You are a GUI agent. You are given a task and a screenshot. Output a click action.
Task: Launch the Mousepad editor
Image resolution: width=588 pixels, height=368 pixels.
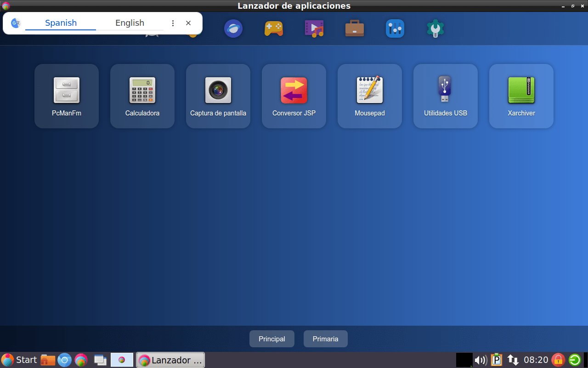tap(369, 96)
